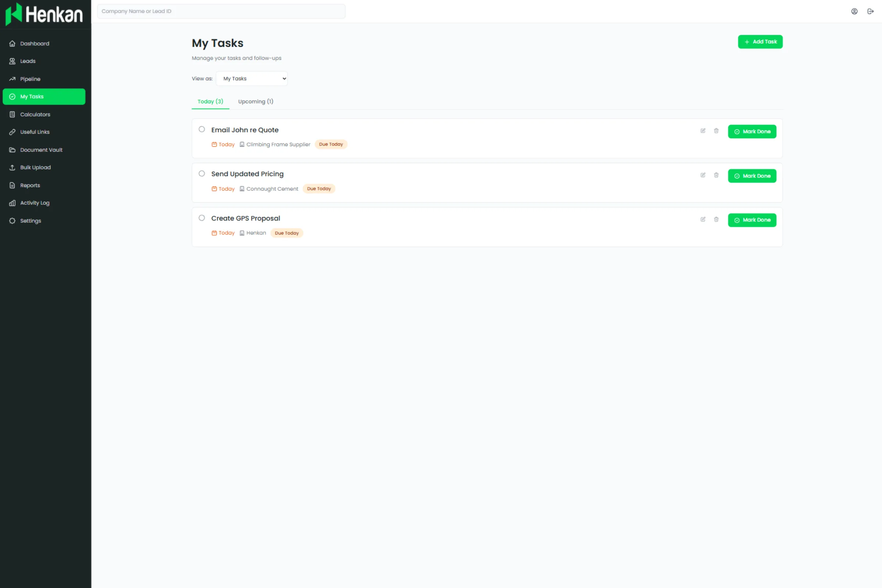Open the Calculators section from the sidebar
The image size is (882, 588).
click(35, 114)
